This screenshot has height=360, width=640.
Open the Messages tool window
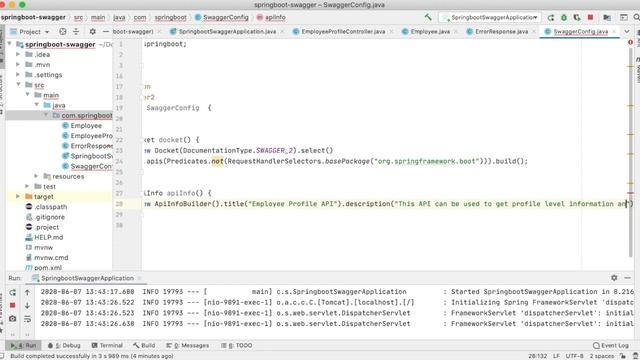click(x=187, y=345)
